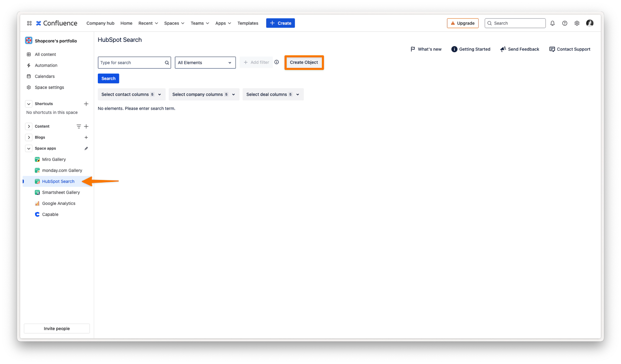Open Select company columns dropdown
621x364 pixels.
(204, 94)
